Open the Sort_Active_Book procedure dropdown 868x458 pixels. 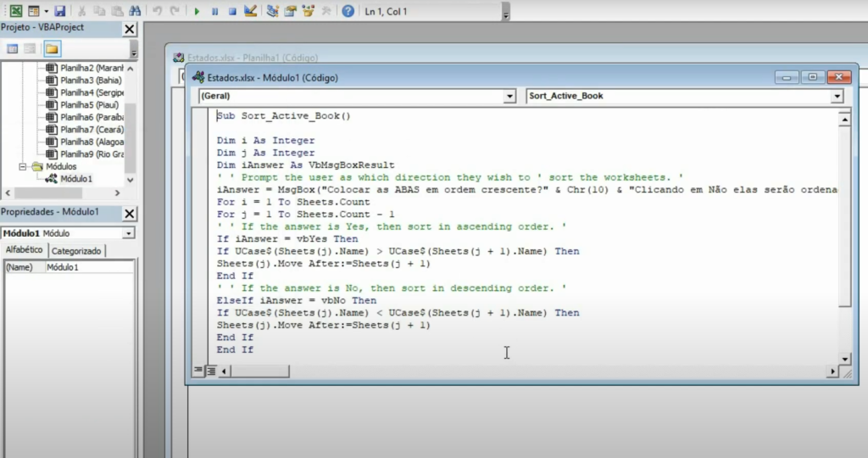(x=837, y=97)
